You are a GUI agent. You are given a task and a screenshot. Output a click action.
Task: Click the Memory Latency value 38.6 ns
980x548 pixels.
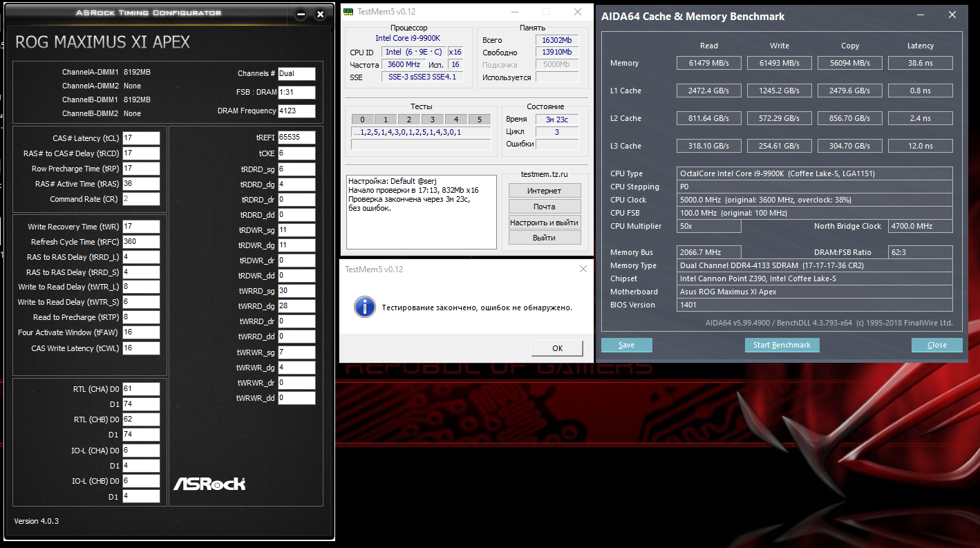[921, 63]
